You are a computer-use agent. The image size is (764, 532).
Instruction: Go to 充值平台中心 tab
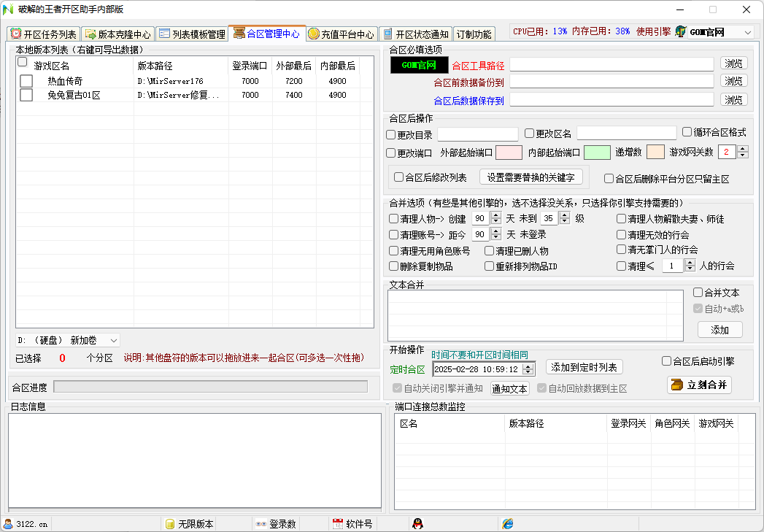pos(342,34)
